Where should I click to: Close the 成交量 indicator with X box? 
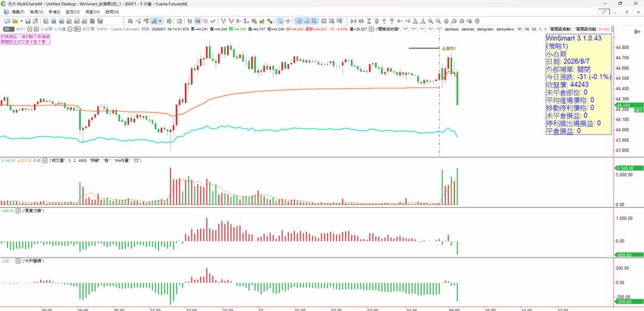click(45, 160)
